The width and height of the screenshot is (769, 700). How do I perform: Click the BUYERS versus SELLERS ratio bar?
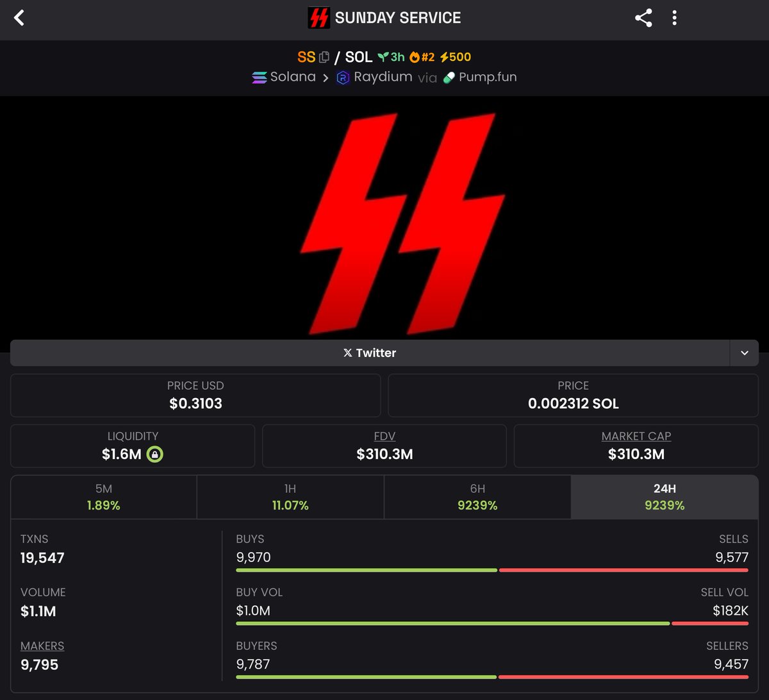point(492,677)
